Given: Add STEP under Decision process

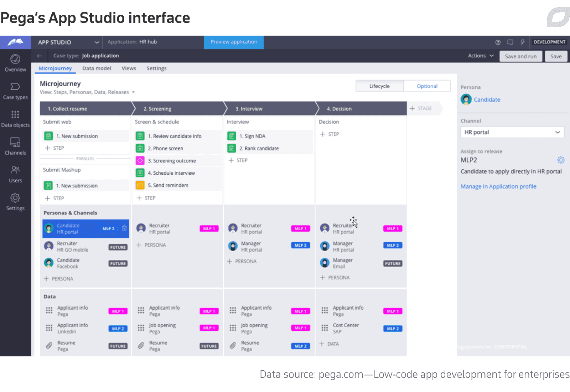Looking at the screenshot, I should (x=330, y=134).
